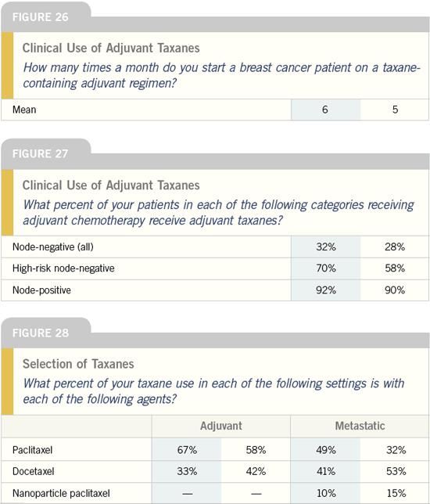Screen dimensions: 430x504
Task: Select the Nanoparticle paclitaxel row label
Action: [61, 493]
